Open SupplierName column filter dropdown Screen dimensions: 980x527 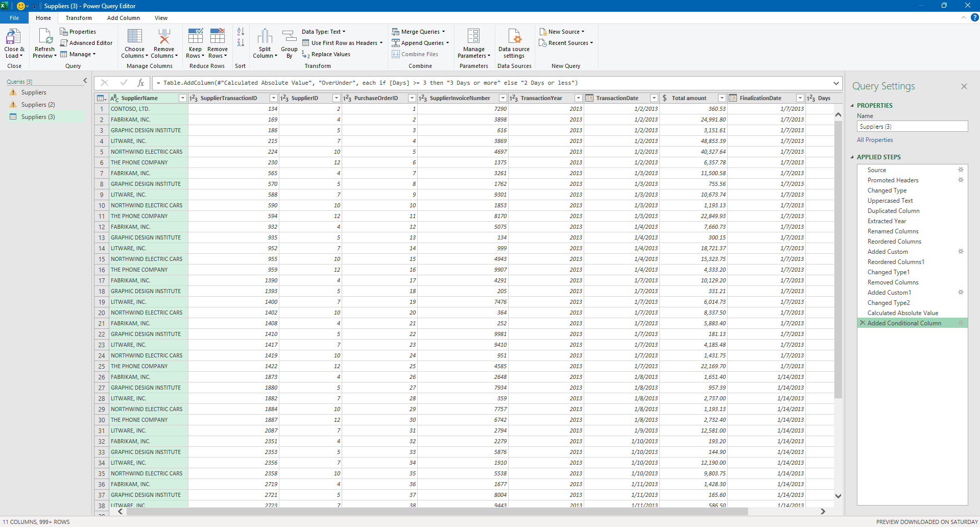coord(182,98)
